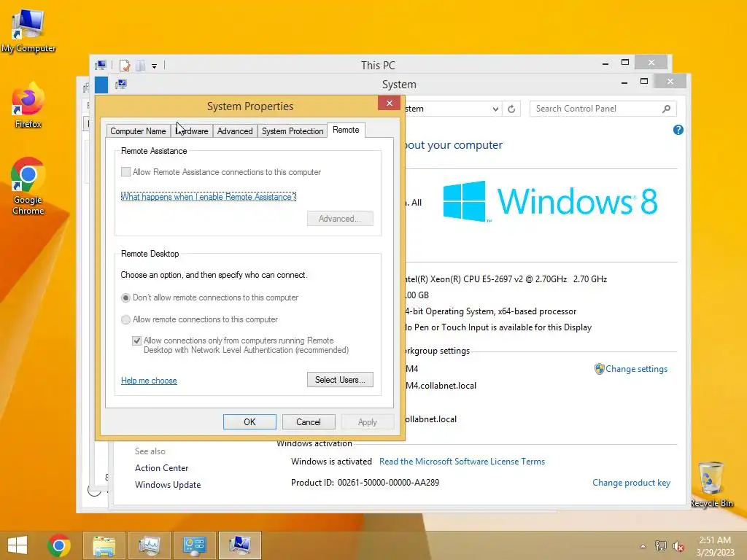
Task: Maximize the System window
Action: coord(644,82)
